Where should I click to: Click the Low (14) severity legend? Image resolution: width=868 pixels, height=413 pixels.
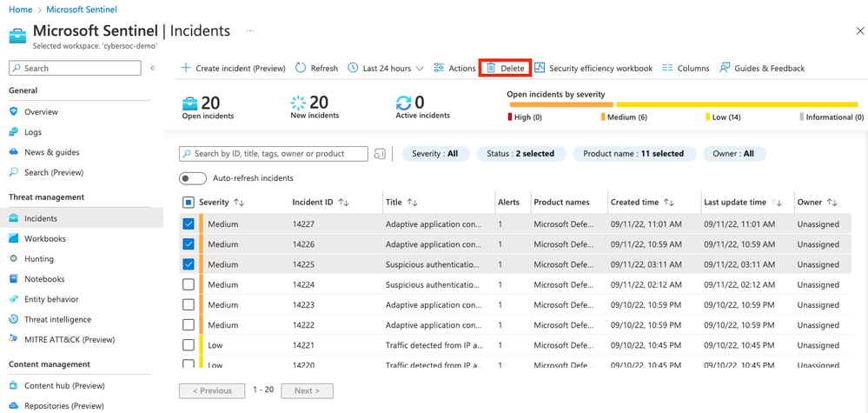[x=723, y=117]
